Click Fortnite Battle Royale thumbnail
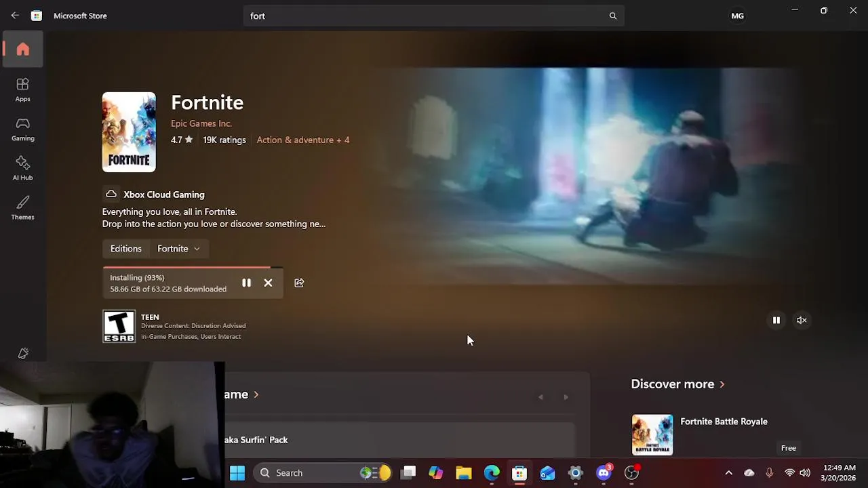868x488 pixels. click(652, 434)
